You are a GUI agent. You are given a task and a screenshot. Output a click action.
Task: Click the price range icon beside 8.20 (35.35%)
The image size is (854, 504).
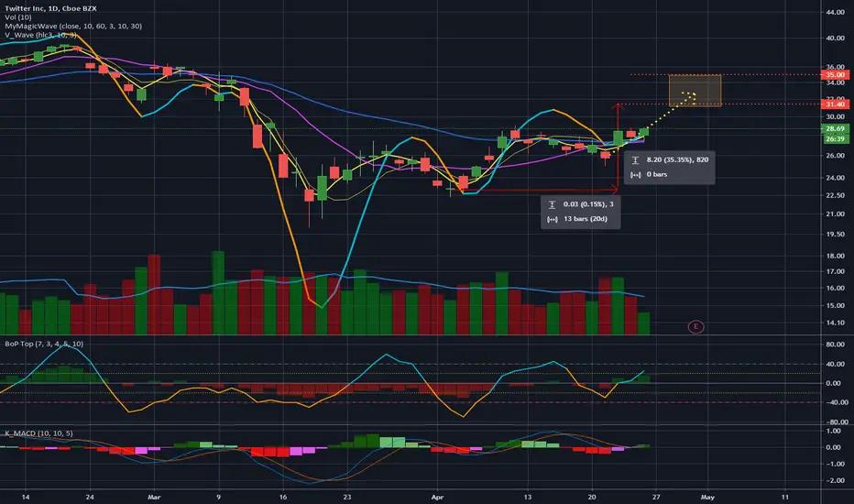635,160
